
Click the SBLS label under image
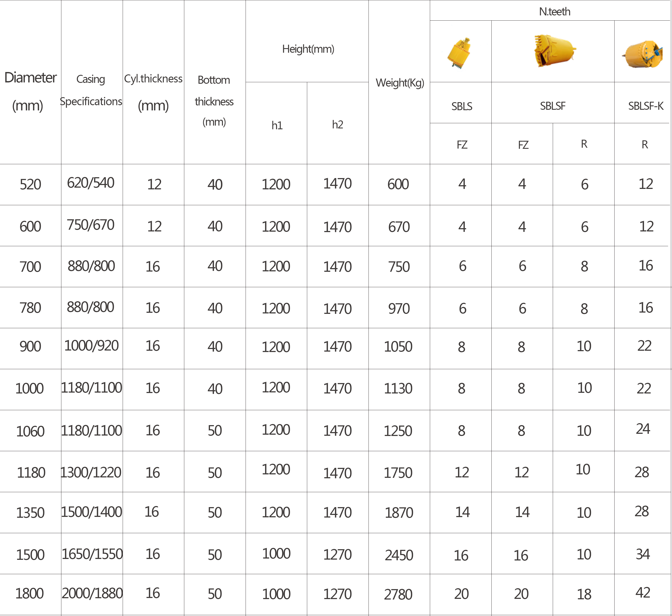462,106
